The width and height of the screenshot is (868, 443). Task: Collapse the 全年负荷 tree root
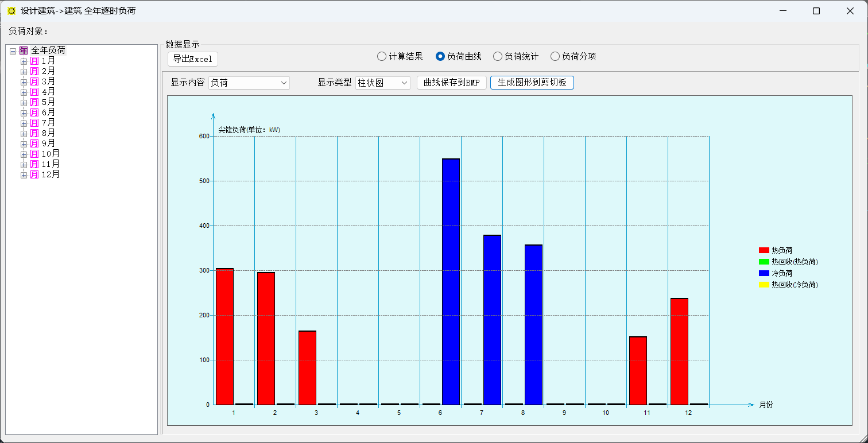point(13,51)
